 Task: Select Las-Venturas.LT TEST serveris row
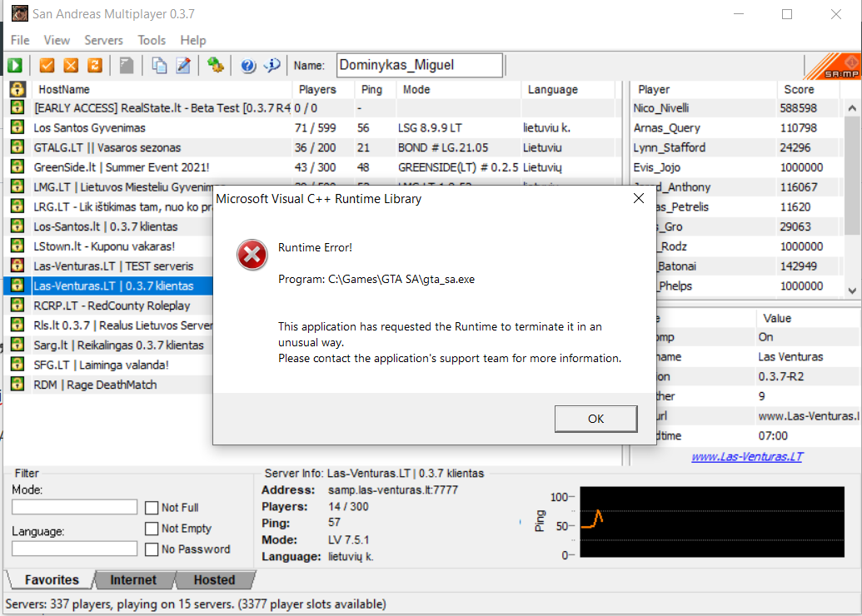(x=110, y=266)
